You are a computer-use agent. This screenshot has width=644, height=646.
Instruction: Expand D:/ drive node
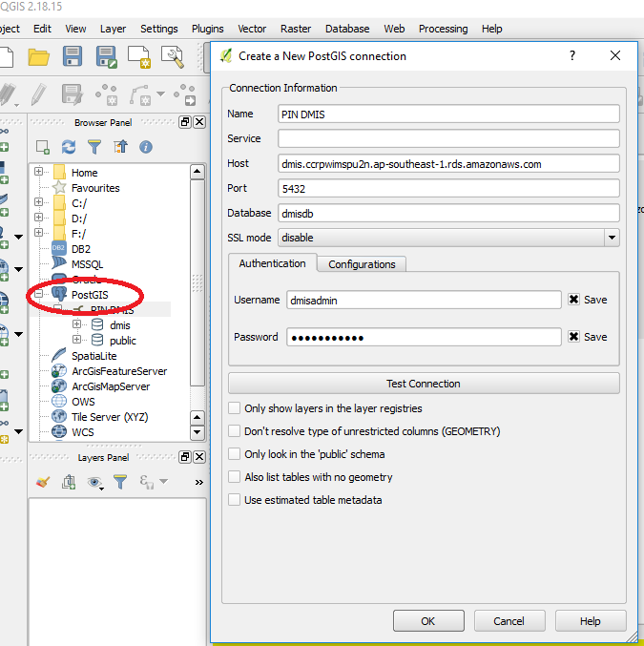tap(38, 217)
